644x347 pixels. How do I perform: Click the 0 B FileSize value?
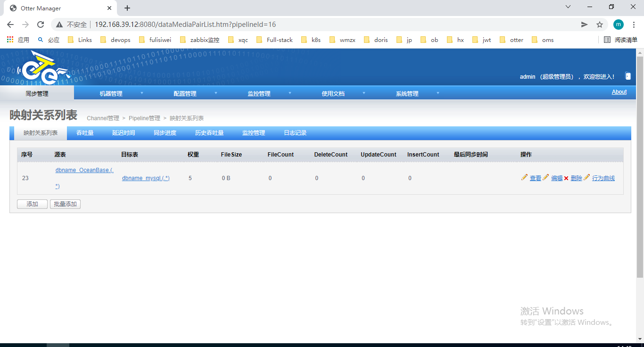pyautogui.click(x=226, y=178)
